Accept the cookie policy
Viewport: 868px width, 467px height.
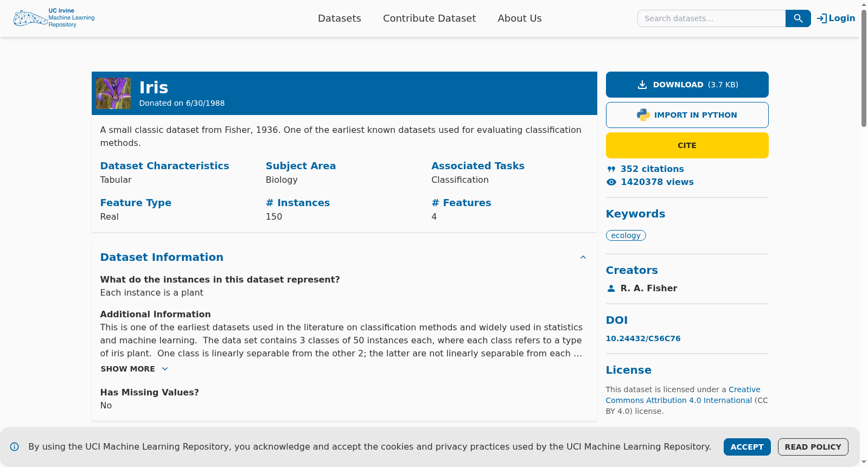point(747,447)
